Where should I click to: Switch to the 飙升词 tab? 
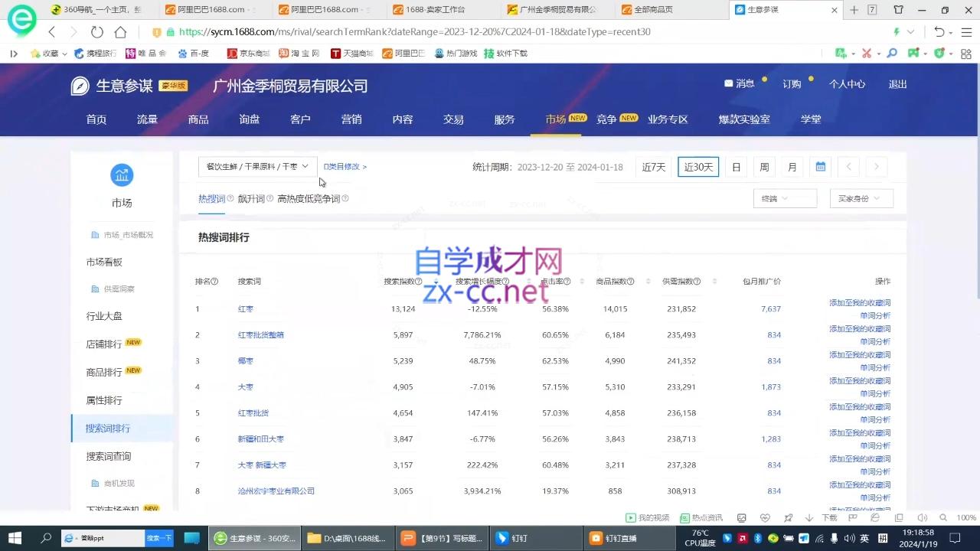tap(251, 199)
